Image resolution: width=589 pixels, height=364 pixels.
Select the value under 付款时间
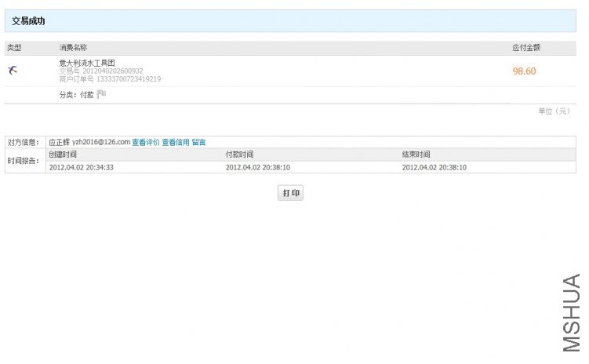click(258, 168)
